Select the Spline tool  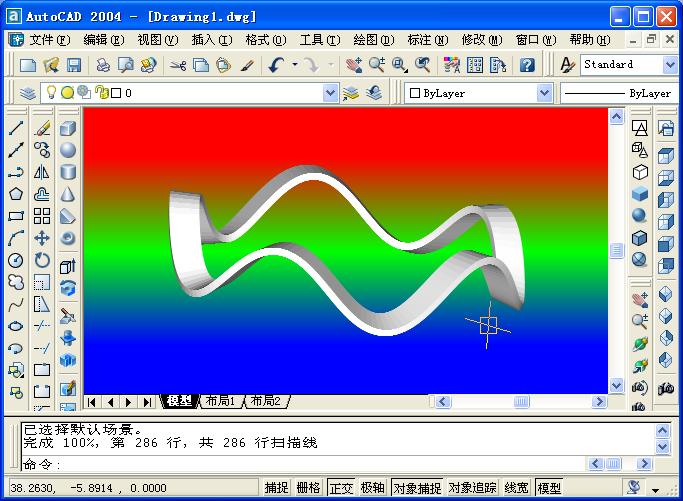coord(16,304)
